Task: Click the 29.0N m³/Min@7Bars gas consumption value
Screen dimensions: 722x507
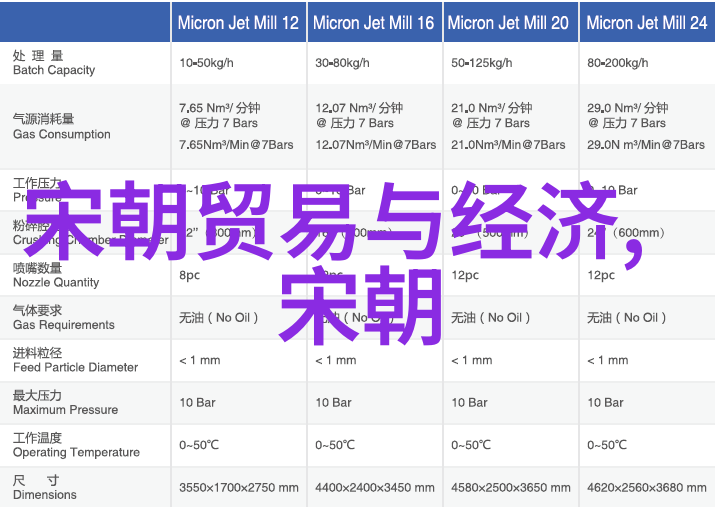Action: pos(646,145)
